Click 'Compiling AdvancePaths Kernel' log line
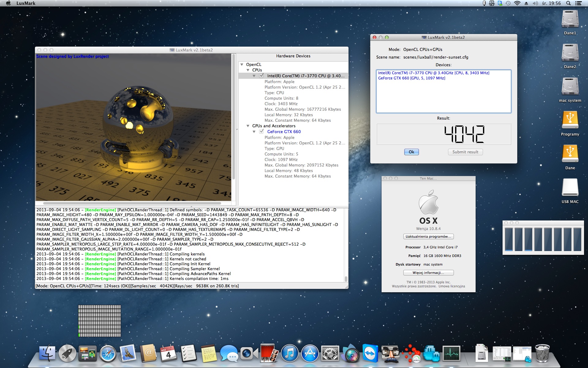The width and height of the screenshot is (588, 368). [200, 274]
